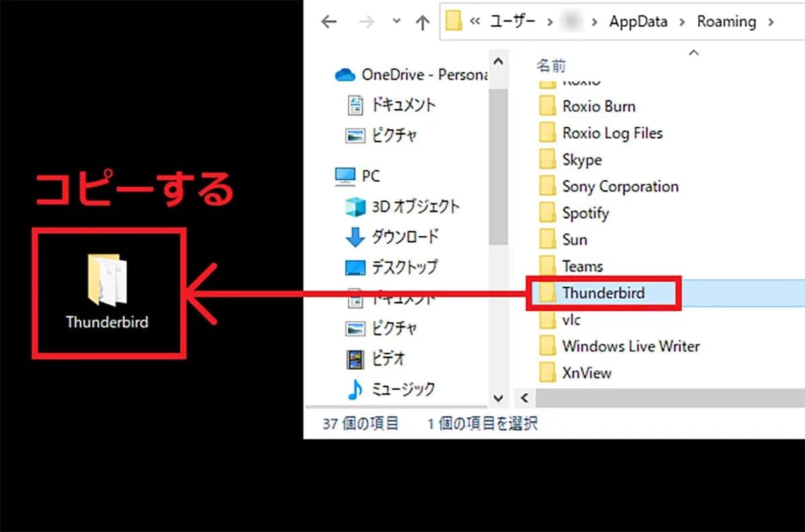805x532 pixels.
Task: Open the recent locations dropdown chevron
Action: coord(396,22)
